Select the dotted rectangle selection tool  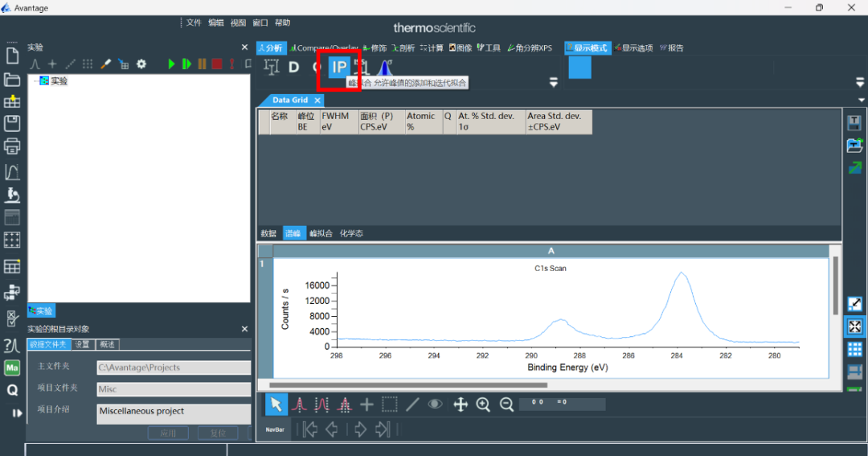pyautogui.click(x=390, y=405)
